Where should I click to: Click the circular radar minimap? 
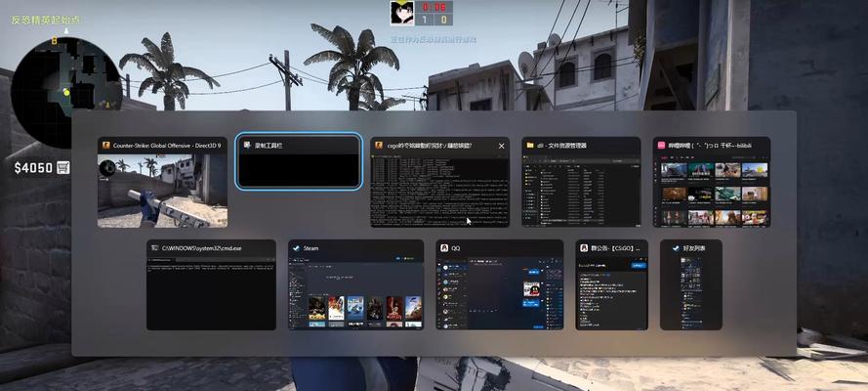tap(65, 93)
